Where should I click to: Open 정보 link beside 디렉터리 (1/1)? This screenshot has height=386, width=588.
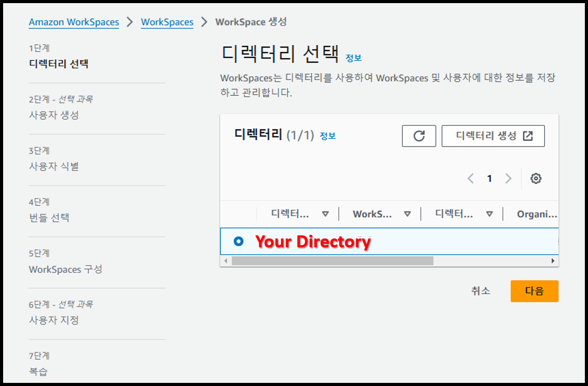328,136
